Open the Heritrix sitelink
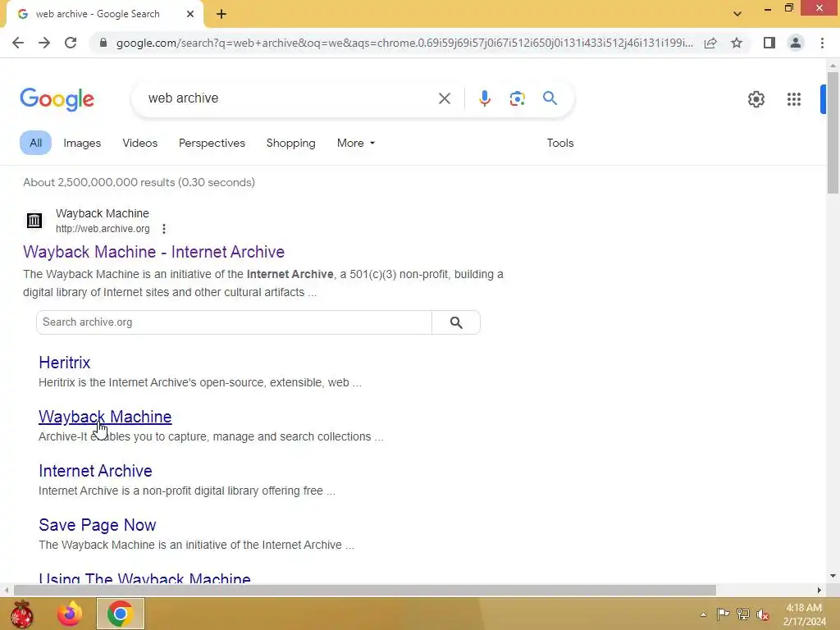 pyautogui.click(x=64, y=363)
